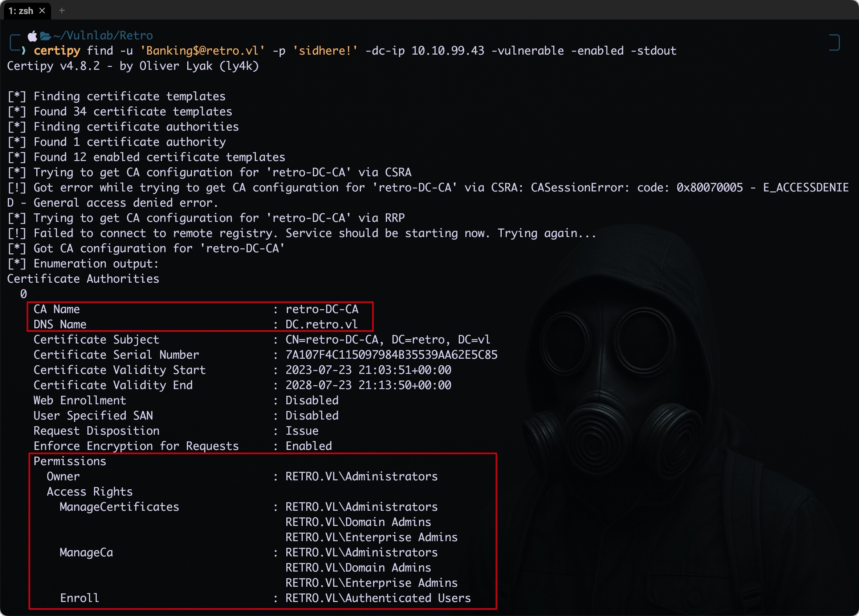Image resolution: width=859 pixels, height=616 pixels.
Task: Click the CA Name value 'retro-DC-CA'
Action: [x=322, y=309]
